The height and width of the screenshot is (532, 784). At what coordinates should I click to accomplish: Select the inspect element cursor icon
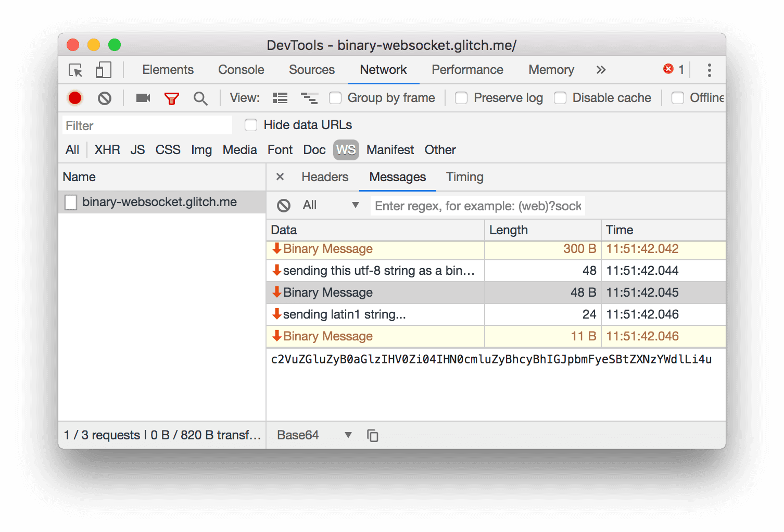tap(75, 70)
